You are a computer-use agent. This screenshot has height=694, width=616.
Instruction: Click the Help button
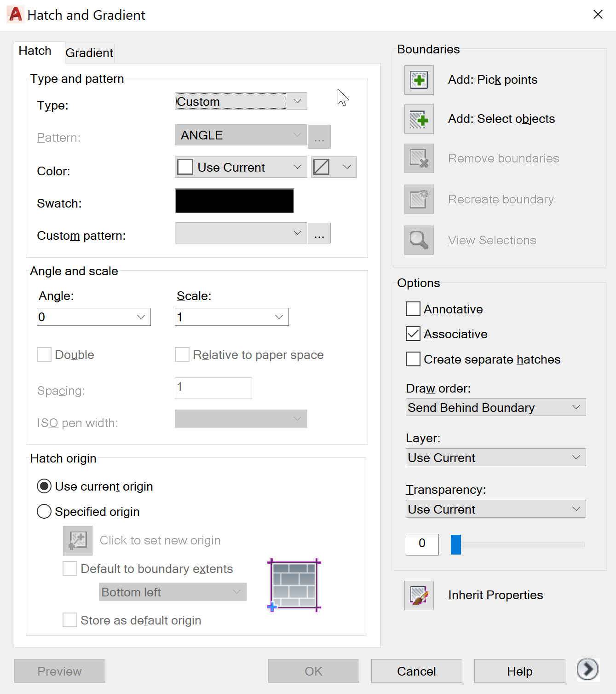[x=519, y=671]
